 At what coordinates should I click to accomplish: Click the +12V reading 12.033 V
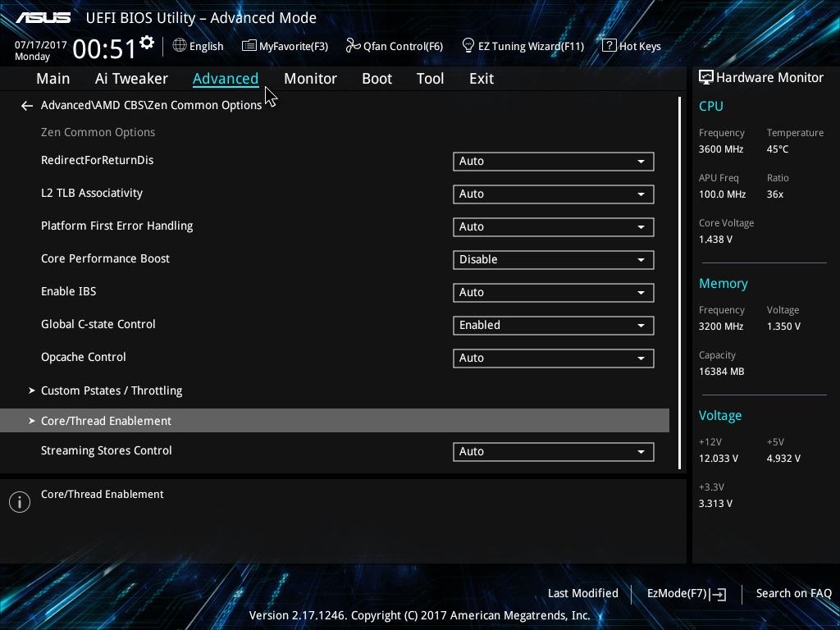coord(719,458)
